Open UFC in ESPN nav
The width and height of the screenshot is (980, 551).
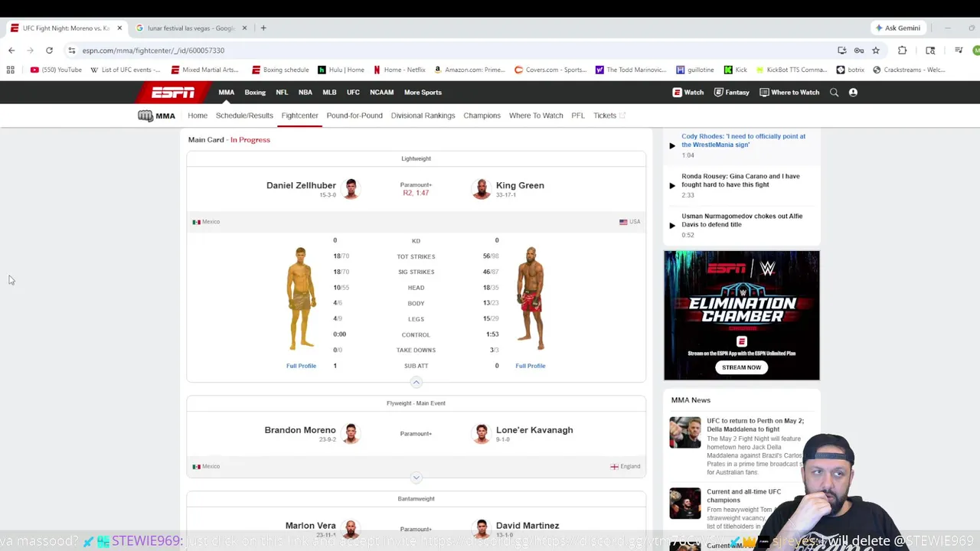point(353,93)
